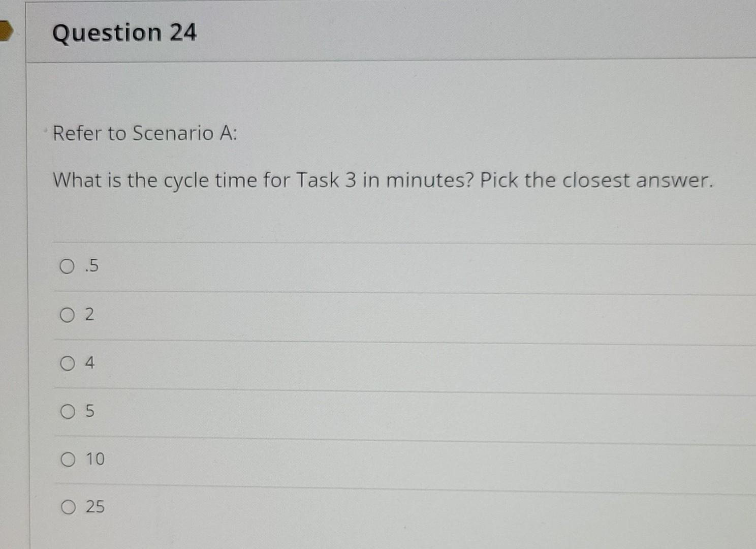Select the 2 answer radio button
The height and width of the screenshot is (549, 756).
pyautogui.click(x=67, y=315)
